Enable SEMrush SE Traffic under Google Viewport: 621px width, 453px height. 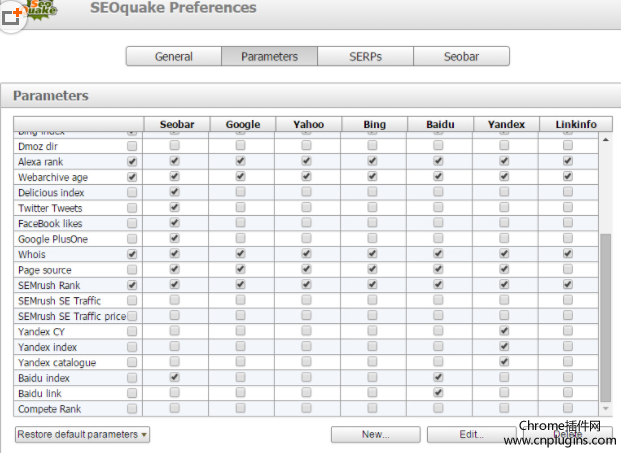tap(240, 300)
